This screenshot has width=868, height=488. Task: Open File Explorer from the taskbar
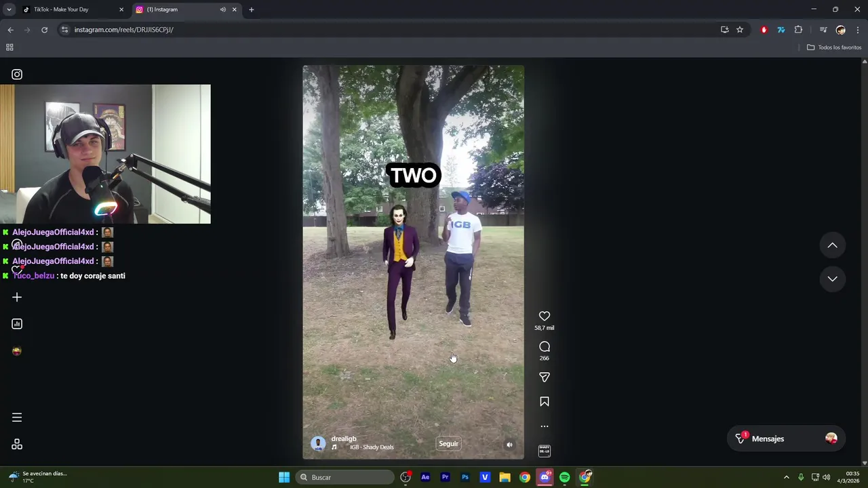tap(505, 477)
